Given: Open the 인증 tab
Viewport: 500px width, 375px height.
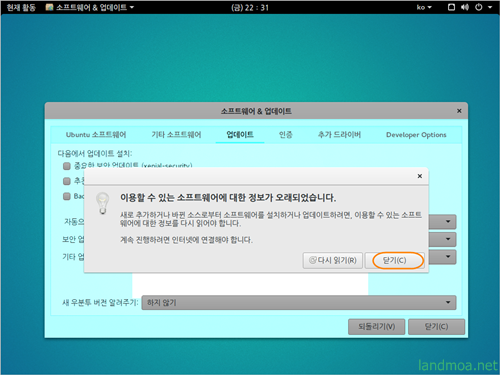Looking at the screenshot, I should (x=286, y=135).
